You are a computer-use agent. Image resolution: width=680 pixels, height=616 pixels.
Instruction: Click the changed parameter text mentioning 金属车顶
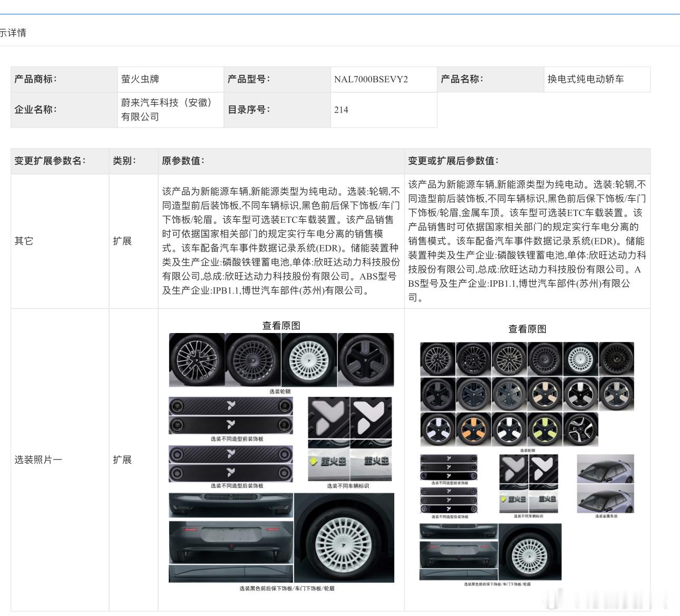(x=527, y=241)
